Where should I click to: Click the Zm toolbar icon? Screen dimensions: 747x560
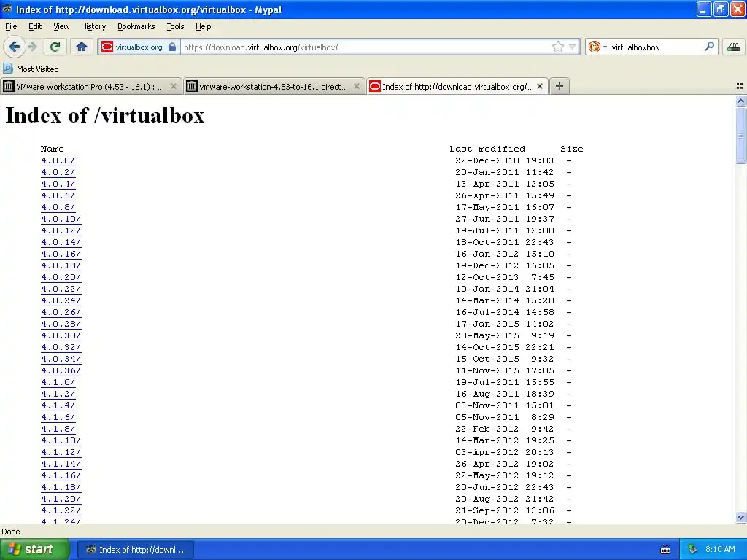[x=734, y=46]
